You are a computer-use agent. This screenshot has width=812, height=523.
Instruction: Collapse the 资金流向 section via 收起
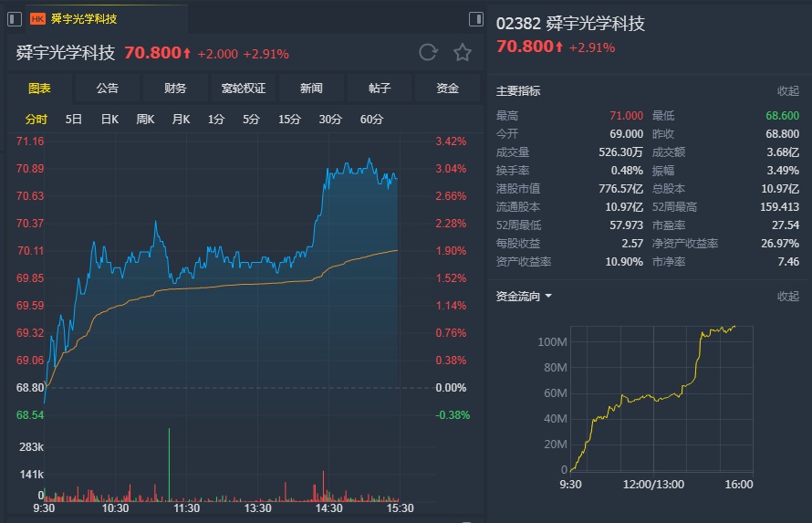(x=787, y=296)
